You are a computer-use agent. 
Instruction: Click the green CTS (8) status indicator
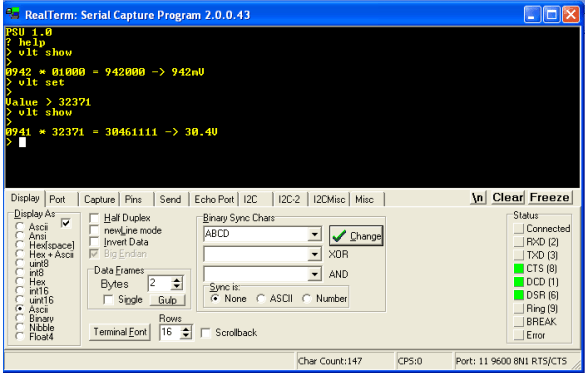point(518,269)
